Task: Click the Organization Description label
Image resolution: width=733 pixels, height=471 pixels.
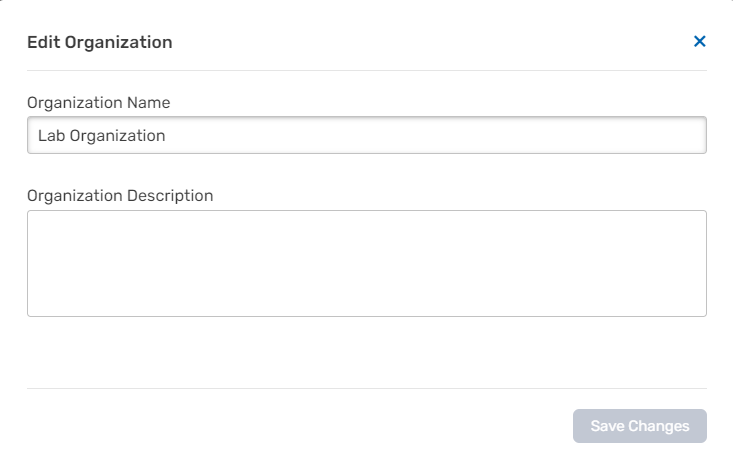Action: click(120, 195)
